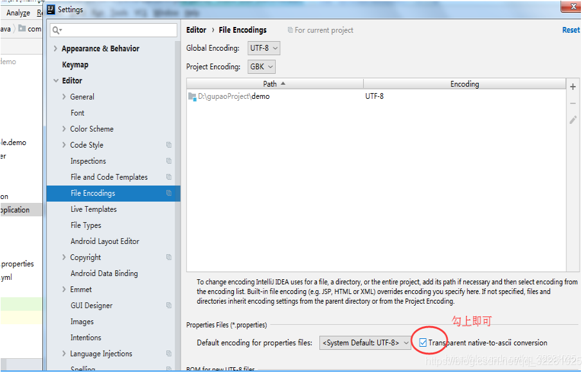588x373 pixels.
Task: Toggle Transparent native-to-ascii conversion checkbox
Action: (423, 342)
